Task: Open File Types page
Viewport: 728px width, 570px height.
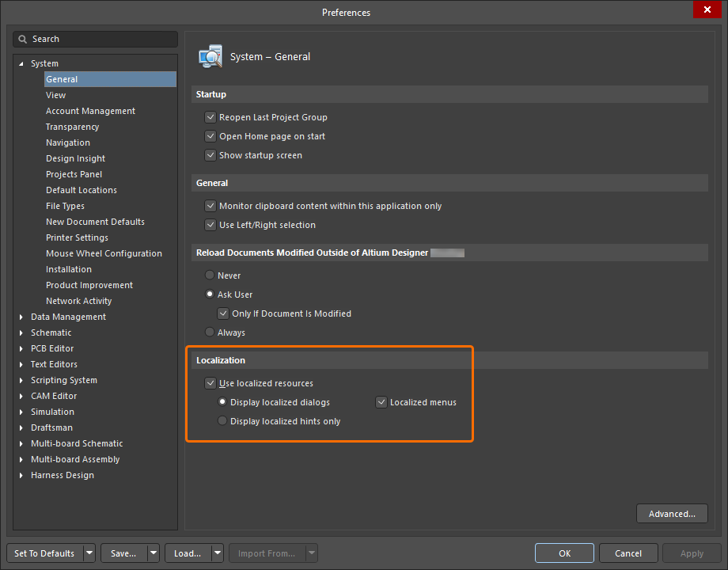Action: (x=65, y=206)
